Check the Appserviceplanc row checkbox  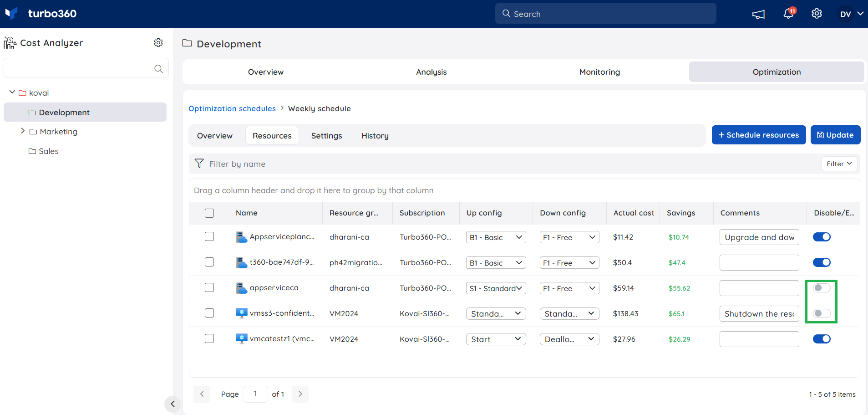(209, 236)
